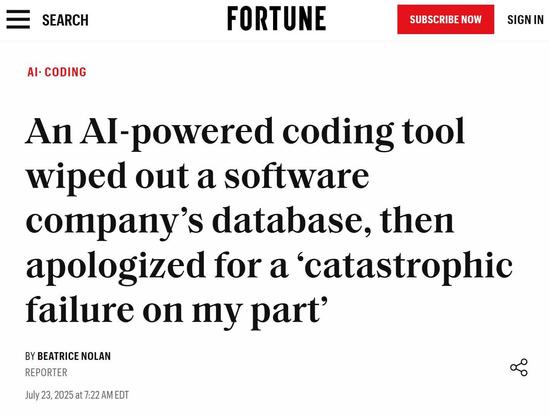The width and height of the screenshot is (550, 418).
Task: Go to homepage via FORTUNE logo
Action: 277,19
